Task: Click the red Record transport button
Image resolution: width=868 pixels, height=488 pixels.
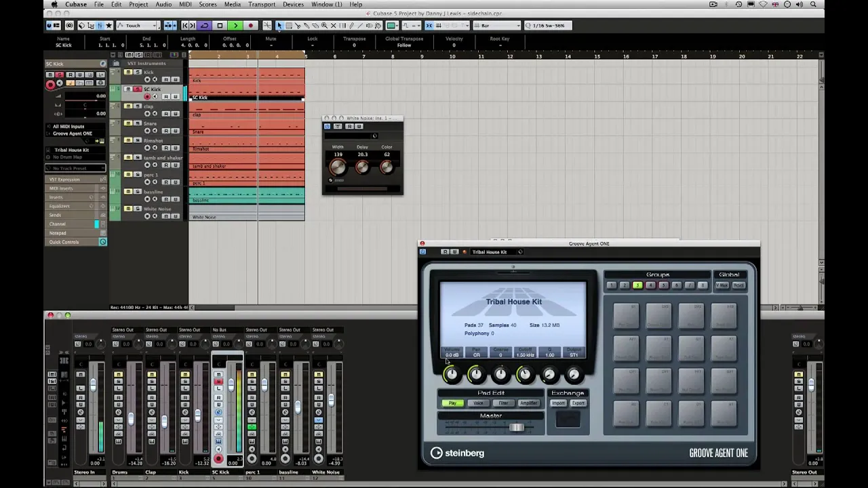Action: 250,26
